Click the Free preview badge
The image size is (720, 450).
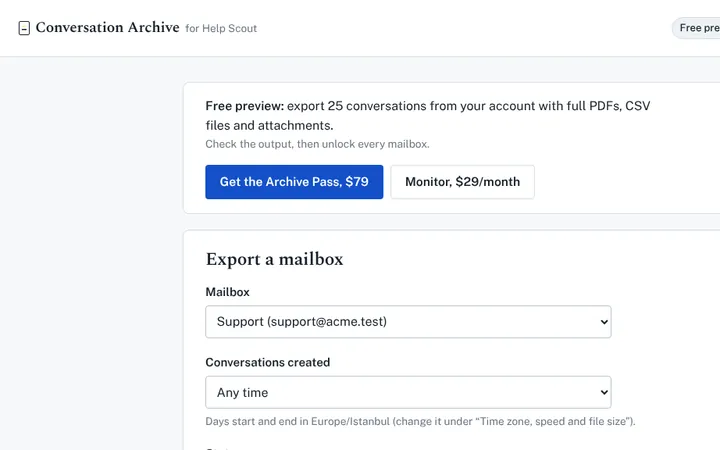tap(697, 28)
